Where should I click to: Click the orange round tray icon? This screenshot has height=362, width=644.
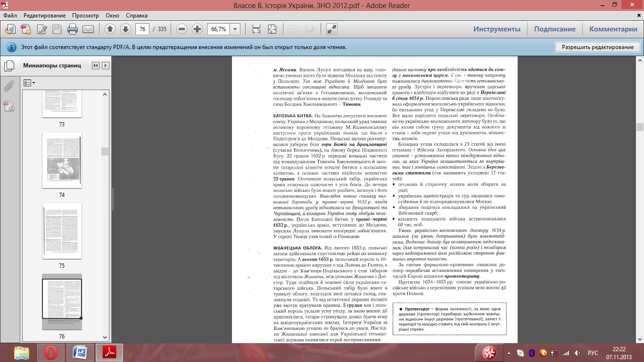click(x=543, y=353)
